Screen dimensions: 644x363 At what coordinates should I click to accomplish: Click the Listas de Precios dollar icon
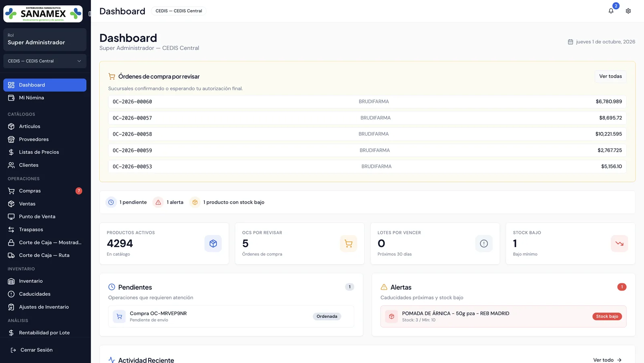11,152
